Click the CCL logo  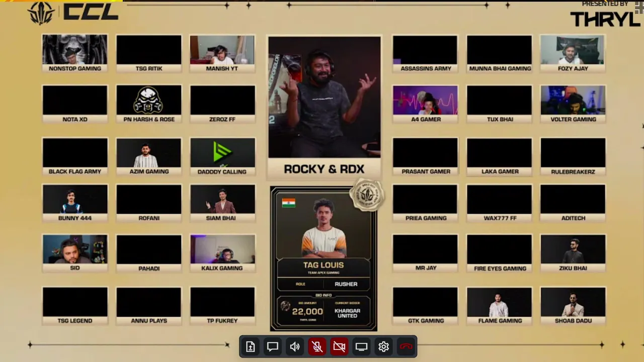pyautogui.click(x=73, y=12)
